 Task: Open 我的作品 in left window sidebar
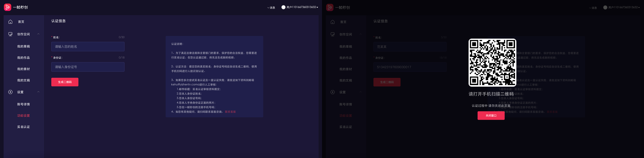coord(24,58)
